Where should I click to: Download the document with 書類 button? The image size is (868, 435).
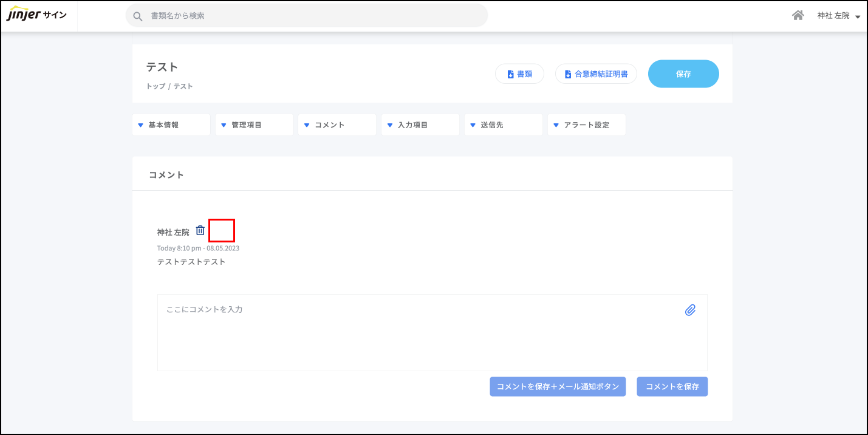tap(519, 74)
